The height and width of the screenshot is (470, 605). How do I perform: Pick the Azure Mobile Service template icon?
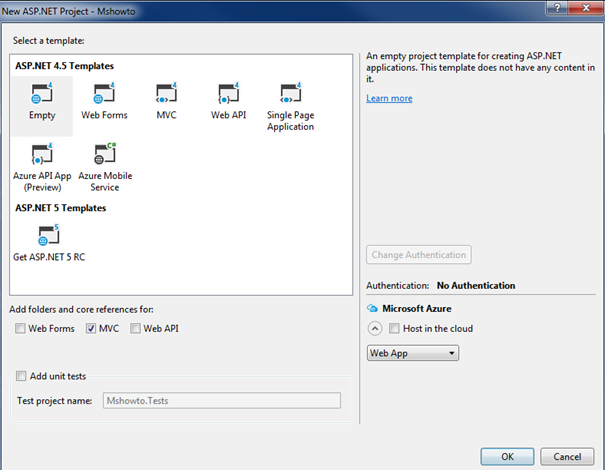[x=105, y=154]
